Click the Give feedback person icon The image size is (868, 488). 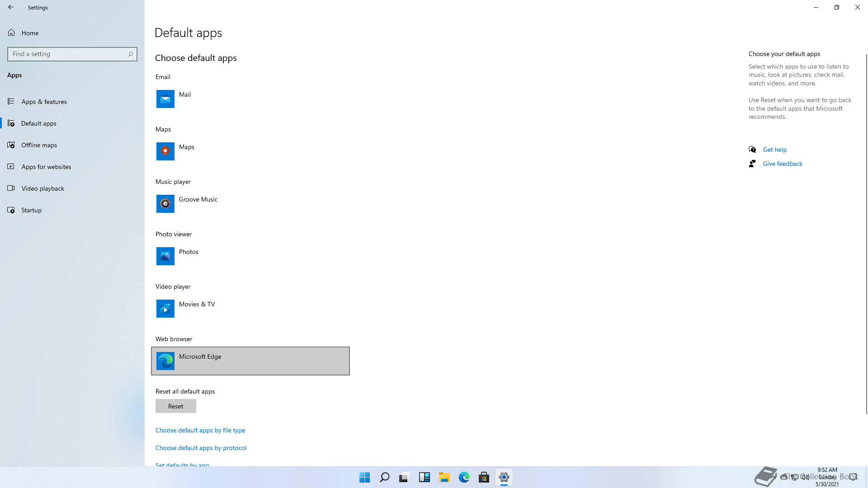(752, 164)
